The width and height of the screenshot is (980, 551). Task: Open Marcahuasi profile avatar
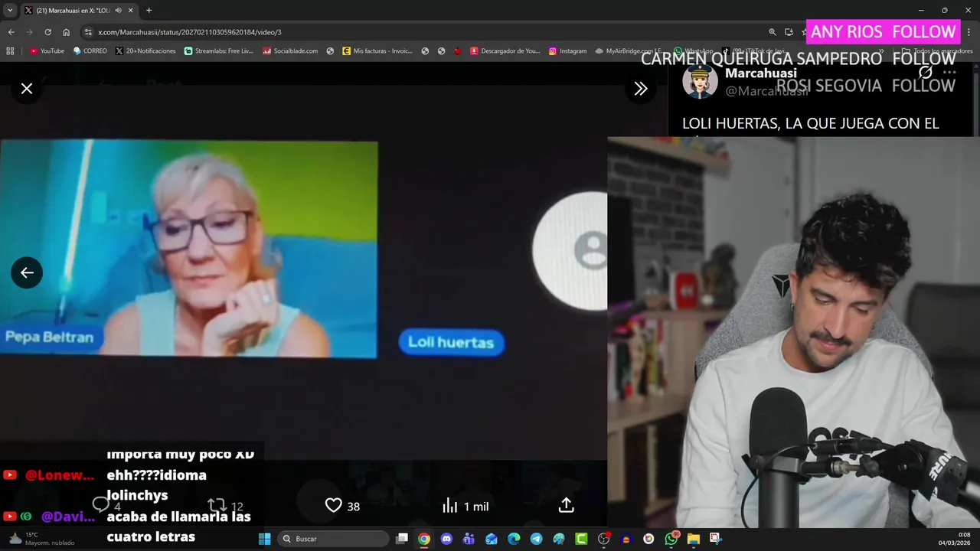tap(700, 81)
